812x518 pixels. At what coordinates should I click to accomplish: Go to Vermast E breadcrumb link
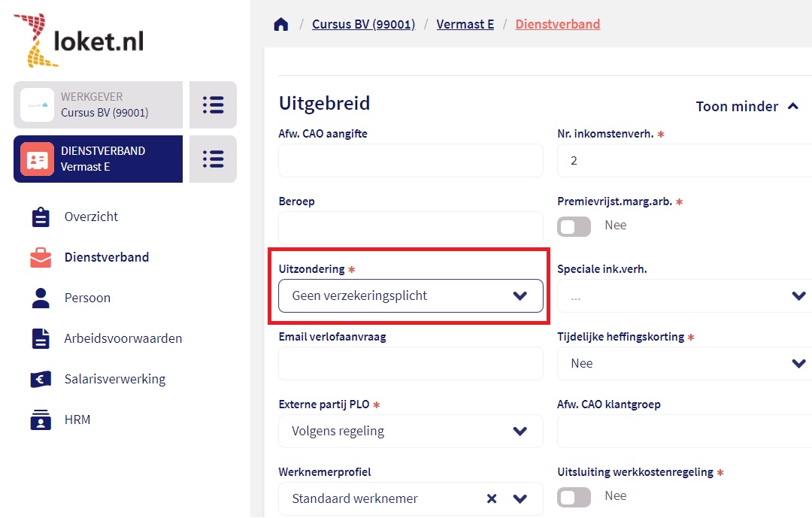pos(465,24)
